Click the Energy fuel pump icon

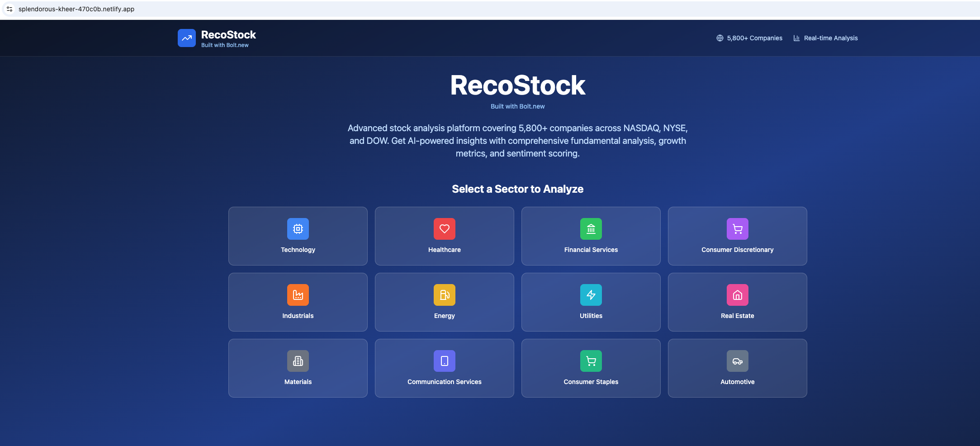pyautogui.click(x=445, y=295)
